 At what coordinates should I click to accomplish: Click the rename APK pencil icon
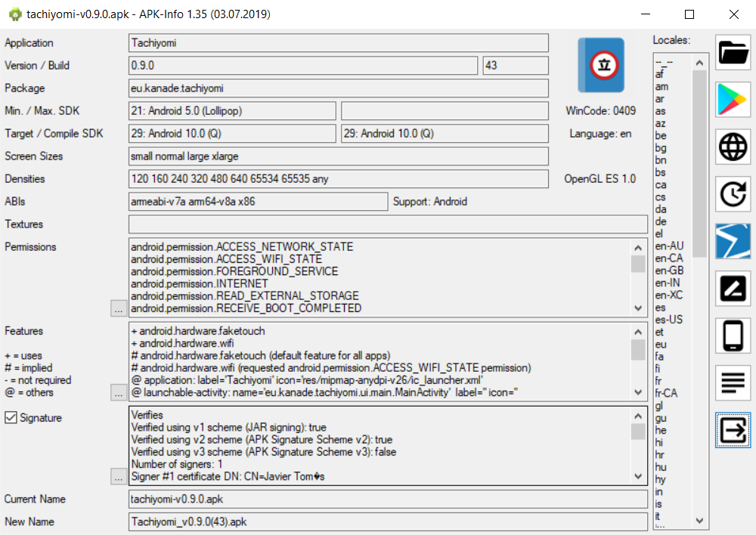[x=733, y=289]
